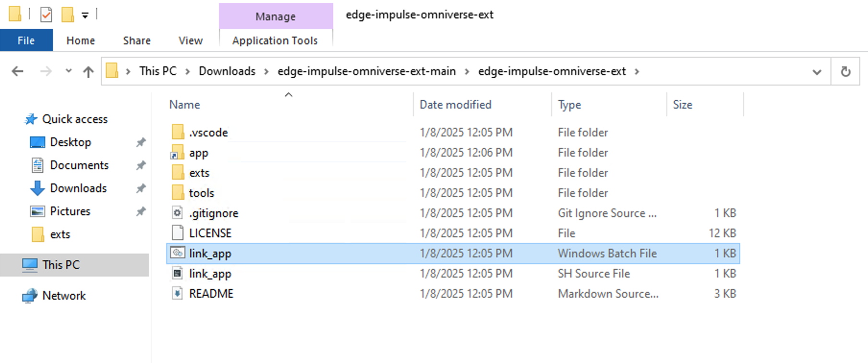Refresh the folder with the refresh button
The width and height of the screenshot is (868, 363).
coord(845,72)
